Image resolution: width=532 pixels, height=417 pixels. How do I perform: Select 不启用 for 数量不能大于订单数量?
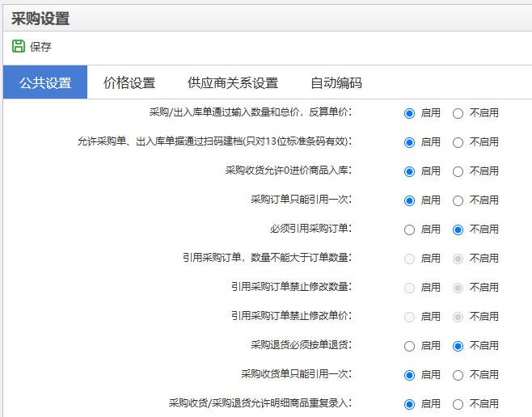click(x=458, y=259)
